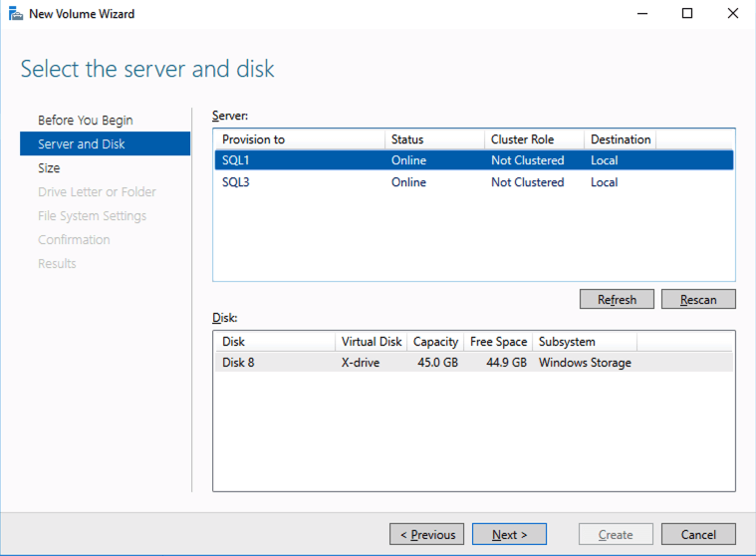The width and height of the screenshot is (756, 556).
Task: Cancel the New Volume Wizard
Action: click(697, 535)
